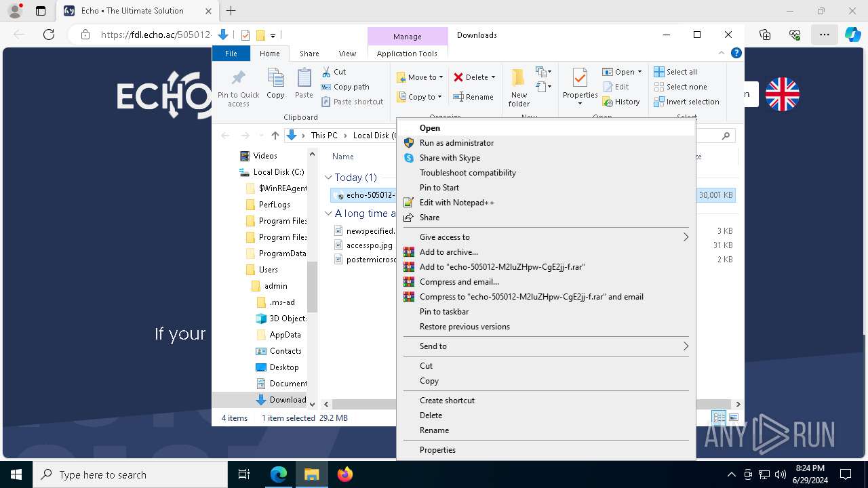Choose Share with Skype

pyautogui.click(x=546, y=158)
